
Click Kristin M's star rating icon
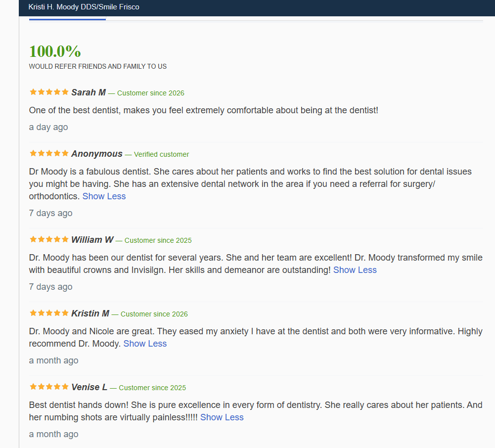49,313
